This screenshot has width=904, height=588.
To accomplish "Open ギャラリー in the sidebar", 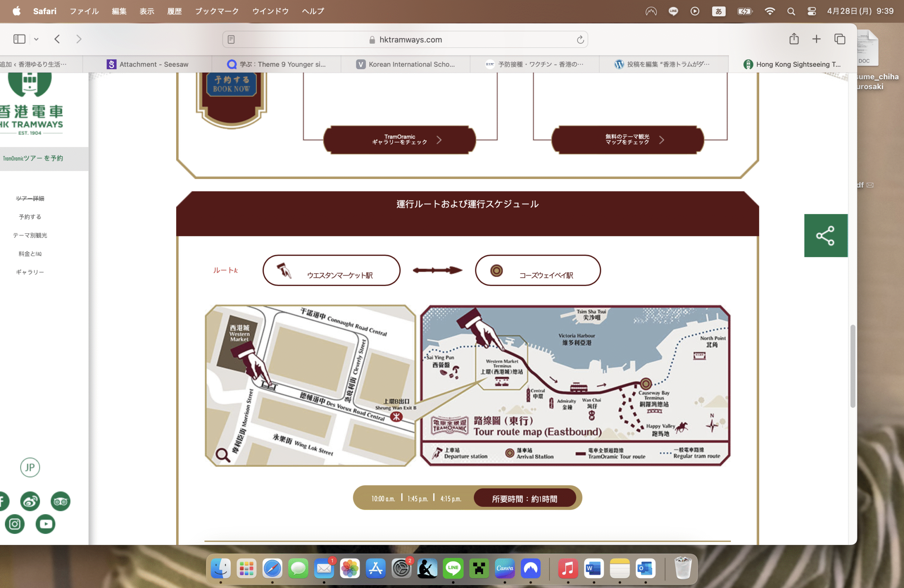I will point(30,272).
